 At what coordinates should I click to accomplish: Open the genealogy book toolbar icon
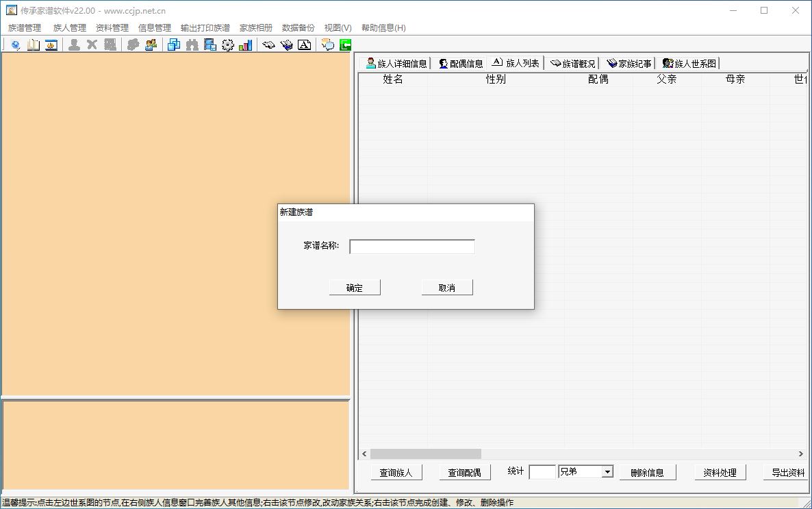[x=34, y=44]
